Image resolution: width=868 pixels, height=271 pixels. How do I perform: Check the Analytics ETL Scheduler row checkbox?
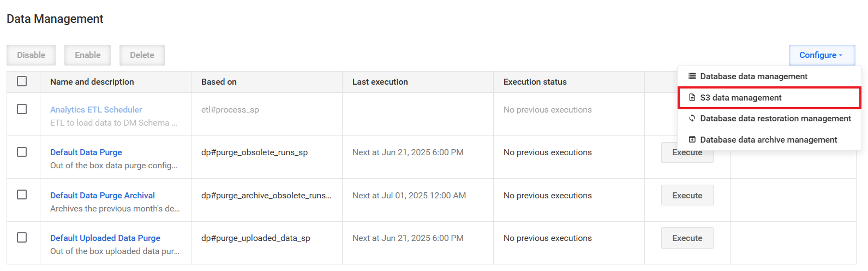[22, 109]
